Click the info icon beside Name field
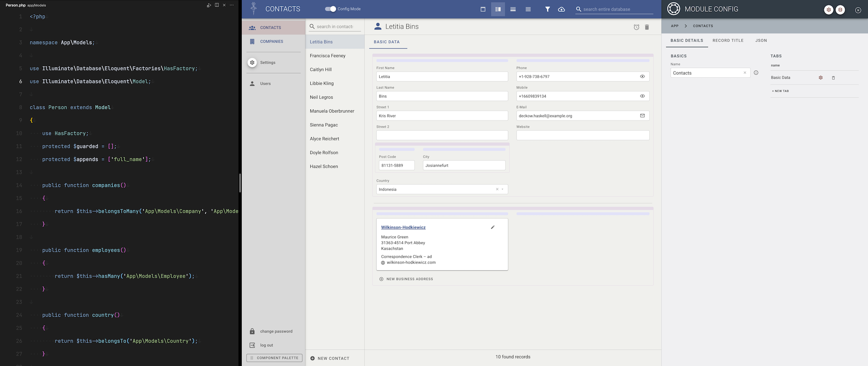 tap(756, 73)
